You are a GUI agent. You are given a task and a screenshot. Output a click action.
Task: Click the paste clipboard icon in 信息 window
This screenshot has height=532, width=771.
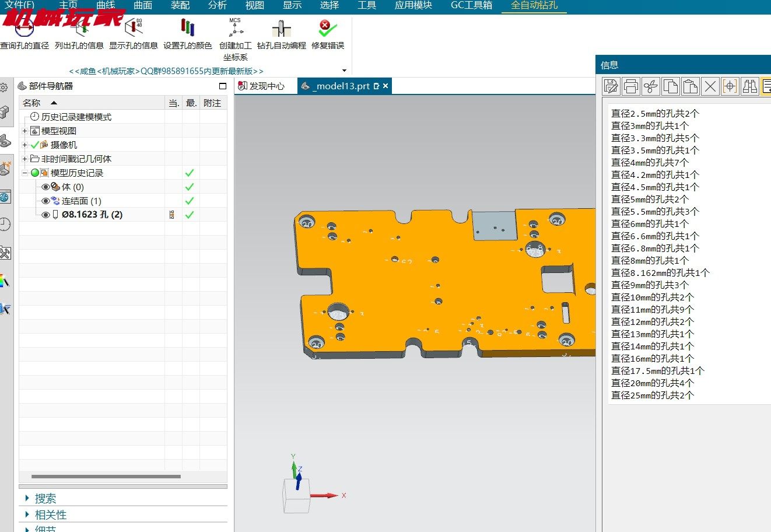(690, 86)
